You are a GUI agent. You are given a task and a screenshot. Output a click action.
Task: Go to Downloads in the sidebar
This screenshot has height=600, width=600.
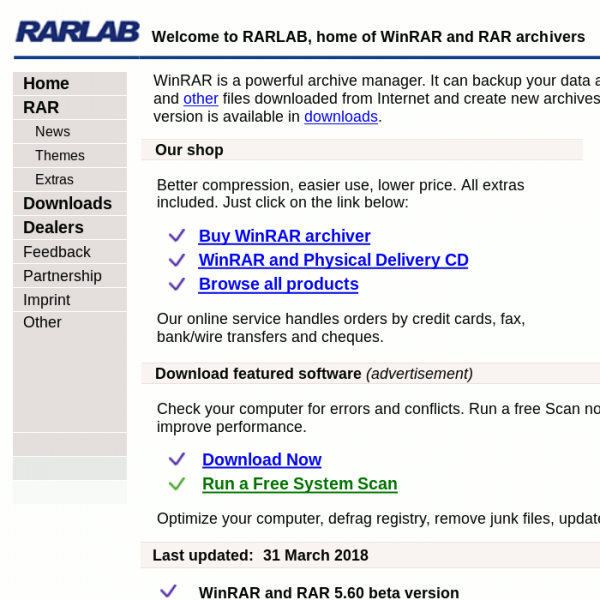pos(67,204)
